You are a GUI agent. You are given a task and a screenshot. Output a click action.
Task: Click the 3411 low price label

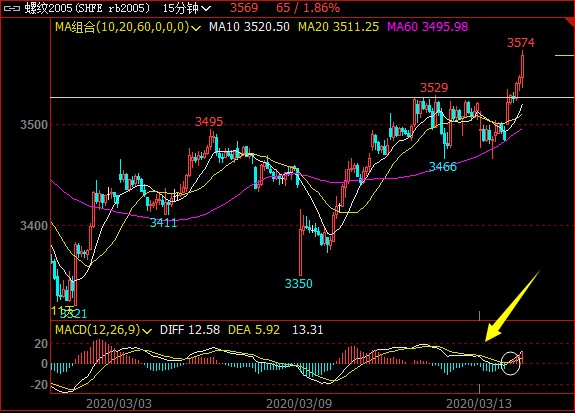pyautogui.click(x=164, y=223)
